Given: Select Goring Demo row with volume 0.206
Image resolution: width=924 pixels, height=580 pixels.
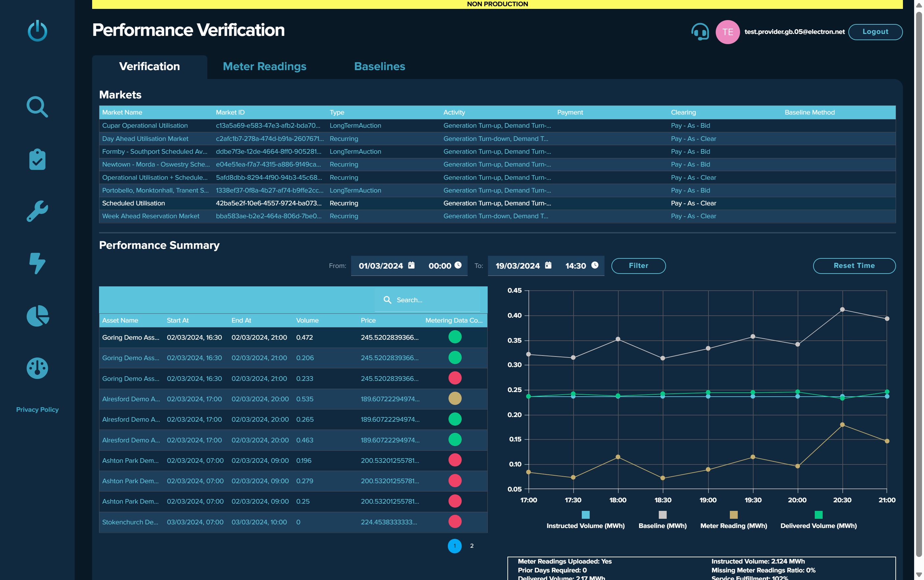Looking at the screenshot, I should coord(293,357).
